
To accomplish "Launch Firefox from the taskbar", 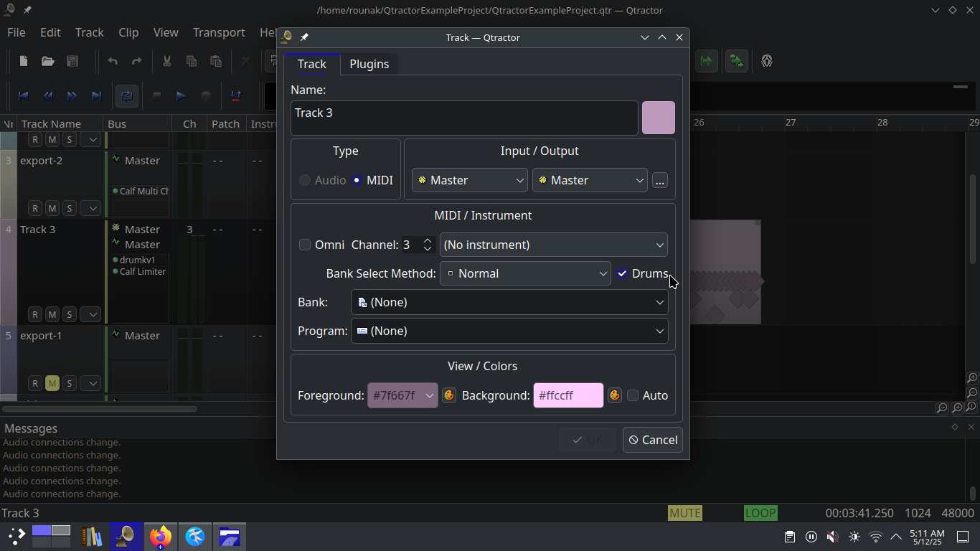I will pos(161,536).
